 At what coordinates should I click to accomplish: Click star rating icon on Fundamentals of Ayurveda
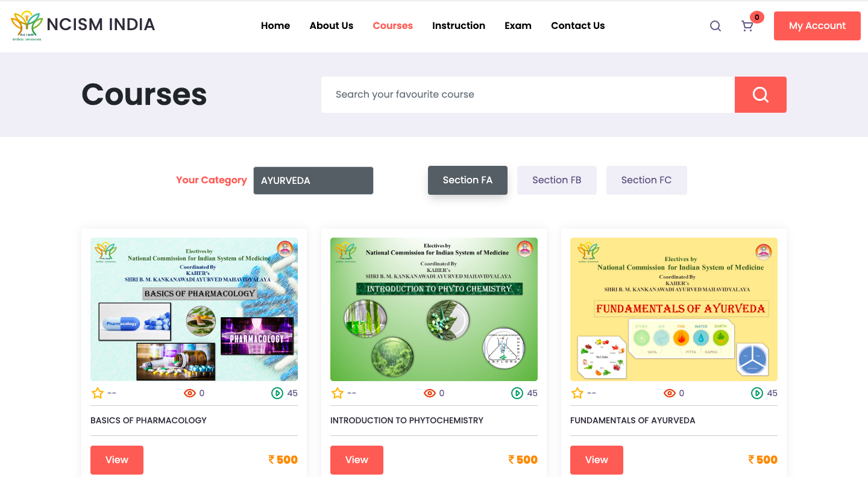point(577,393)
